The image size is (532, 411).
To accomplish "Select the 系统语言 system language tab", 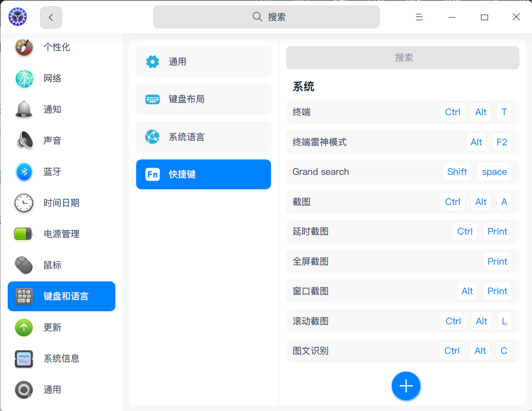I will pos(203,137).
